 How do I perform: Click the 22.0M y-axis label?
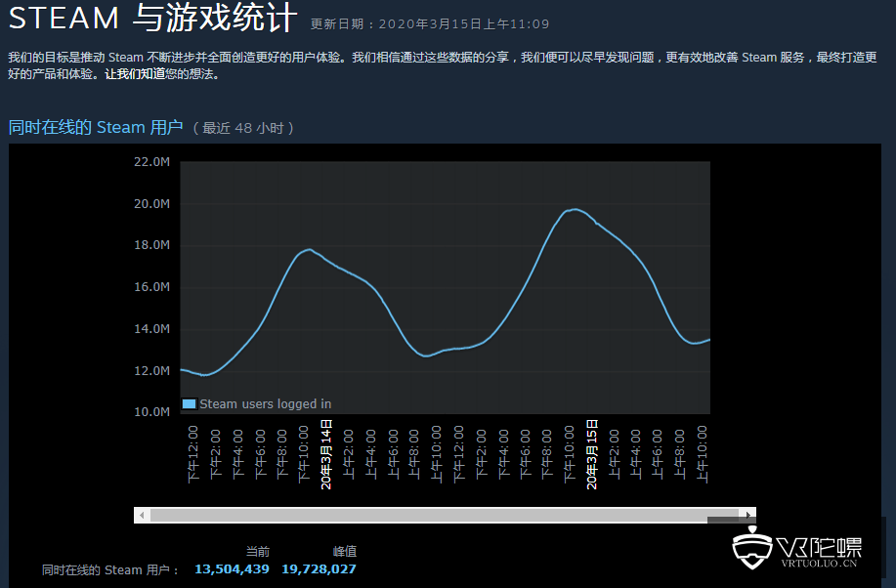152,162
